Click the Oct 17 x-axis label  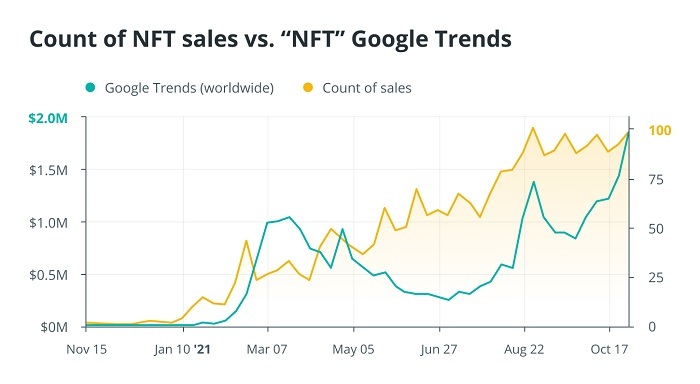609,349
